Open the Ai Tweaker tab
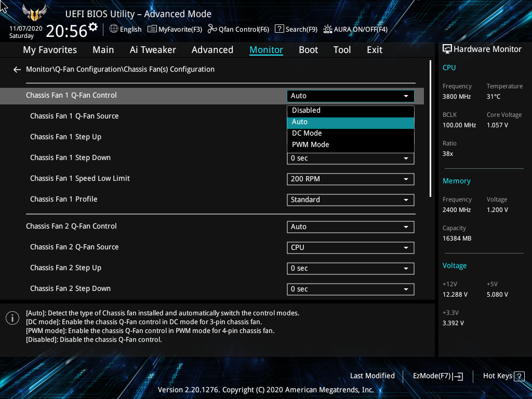532x399 pixels. tap(153, 50)
